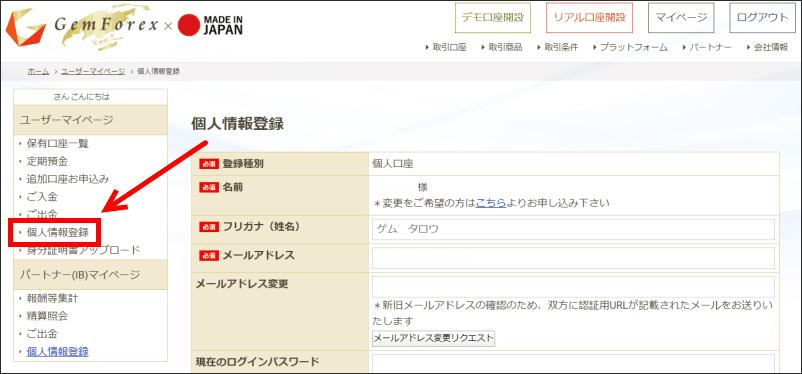
Task: Click the 個人情報登録 breadcrumb text
Action: [x=159, y=72]
